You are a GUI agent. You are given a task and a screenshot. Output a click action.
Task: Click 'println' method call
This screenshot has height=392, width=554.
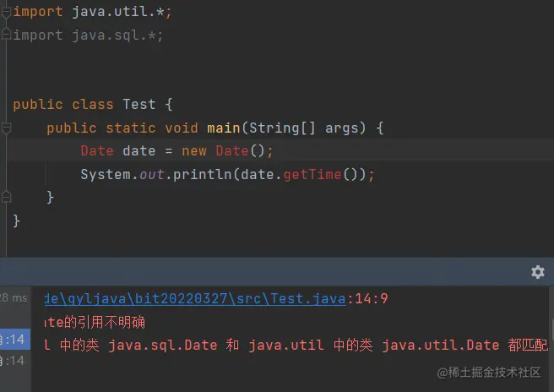[202, 175]
